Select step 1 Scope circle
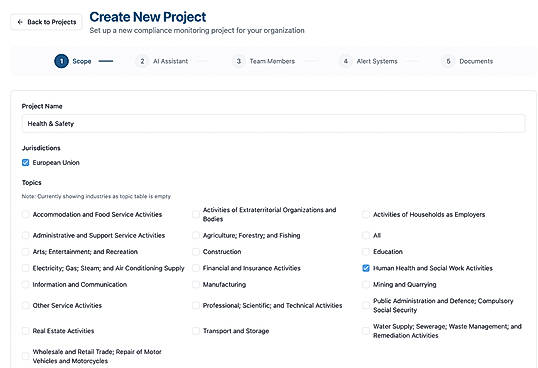Screen dimensions: 538x368 coord(61,61)
